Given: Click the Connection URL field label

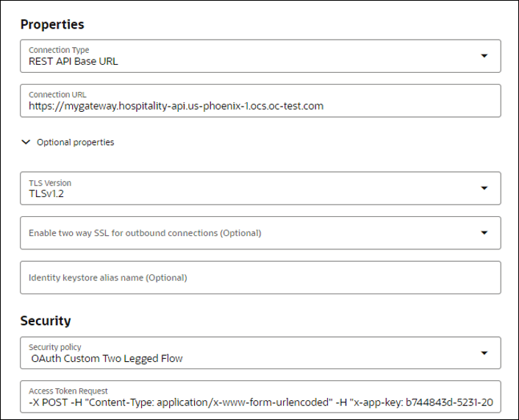Looking at the screenshot, I should [x=57, y=95].
